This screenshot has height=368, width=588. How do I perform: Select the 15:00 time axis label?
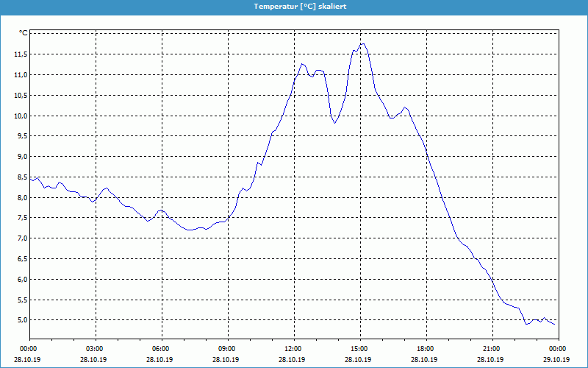tap(359, 349)
